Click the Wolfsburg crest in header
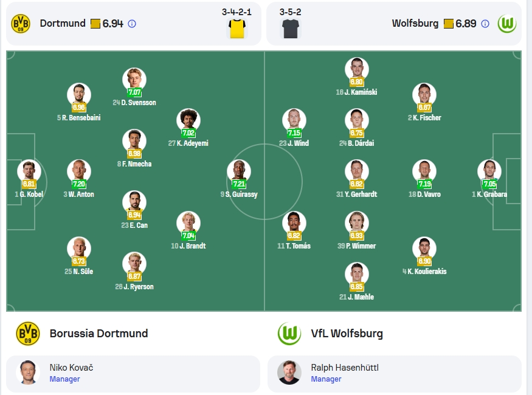 tap(507, 23)
